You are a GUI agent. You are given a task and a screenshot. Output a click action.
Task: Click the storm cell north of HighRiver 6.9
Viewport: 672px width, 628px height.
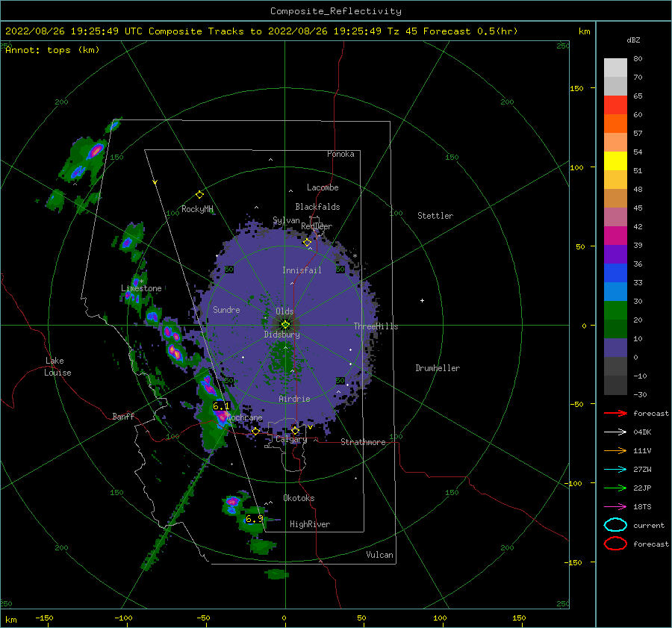pos(233,502)
